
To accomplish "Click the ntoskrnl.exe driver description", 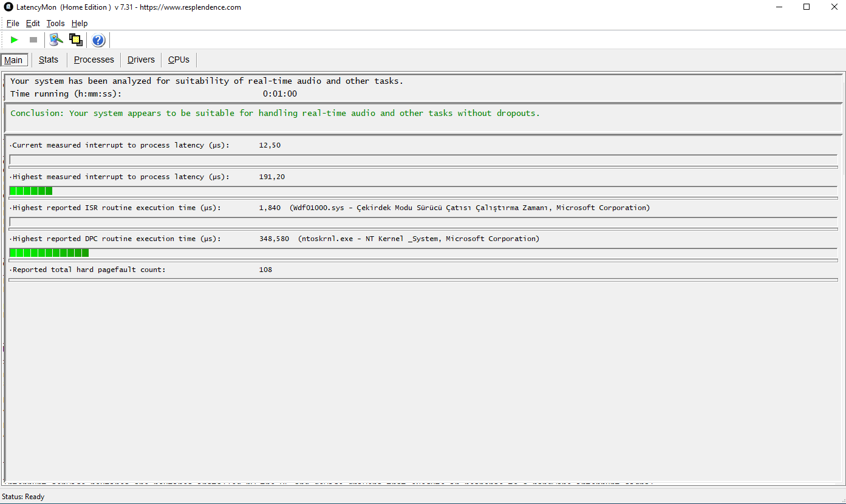I will pos(418,239).
